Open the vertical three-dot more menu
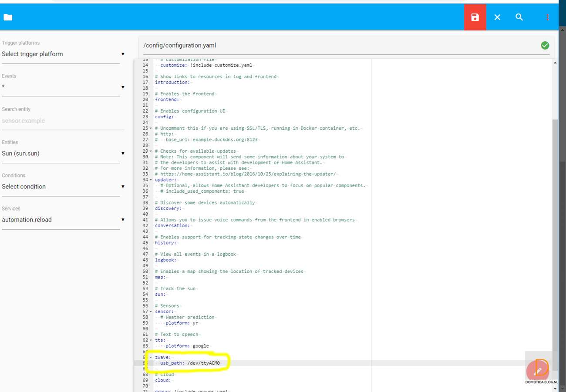Image resolution: width=566 pixels, height=392 pixels. [x=547, y=17]
